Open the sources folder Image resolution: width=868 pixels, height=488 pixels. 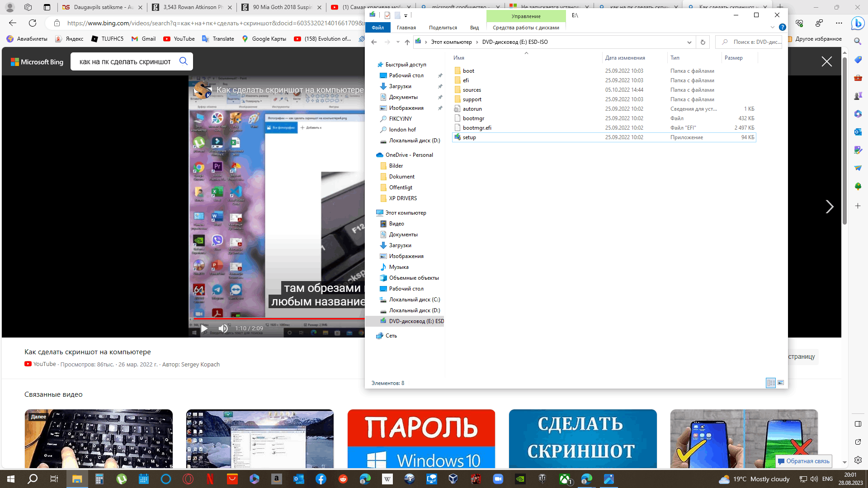(472, 89)
